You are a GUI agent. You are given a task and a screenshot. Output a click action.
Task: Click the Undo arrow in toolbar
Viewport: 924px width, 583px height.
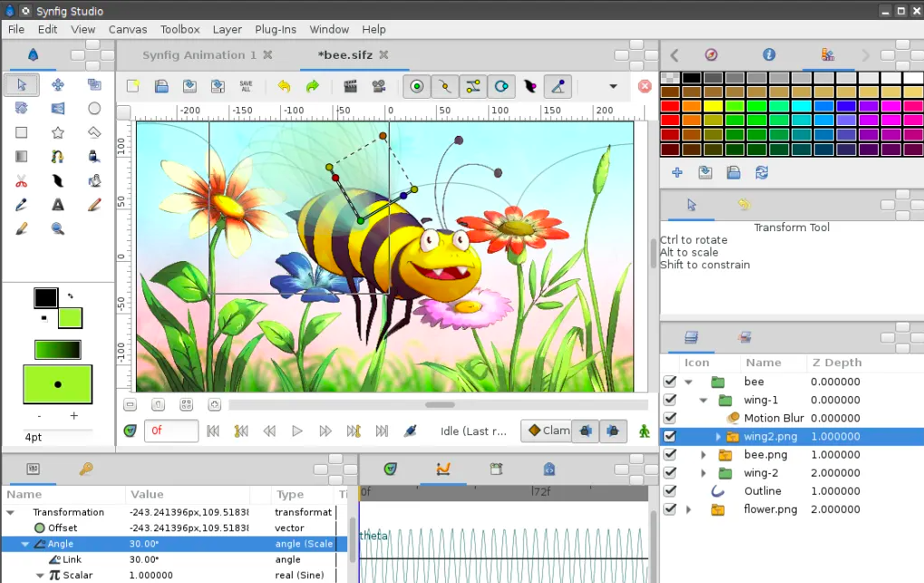[x=284, y=86]
